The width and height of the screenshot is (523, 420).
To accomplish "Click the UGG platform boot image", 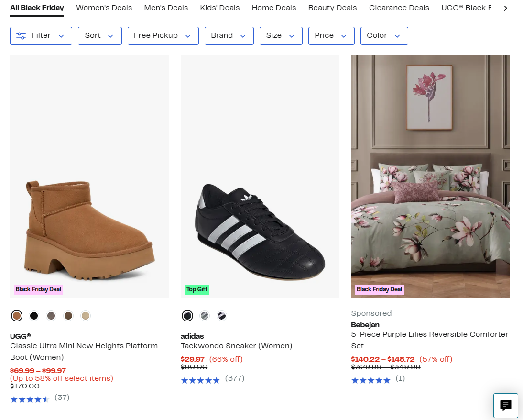I will [89, 176].
